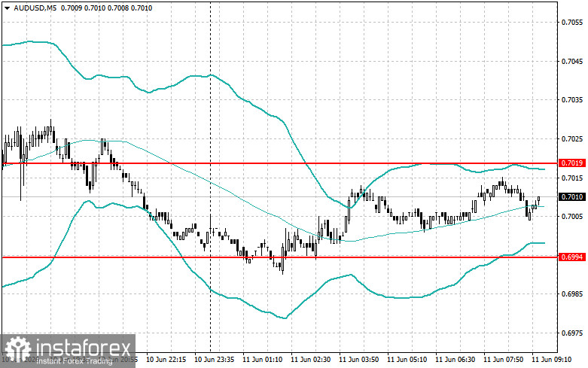Click the 11 Jun 09:10 time label

[551, 360]
